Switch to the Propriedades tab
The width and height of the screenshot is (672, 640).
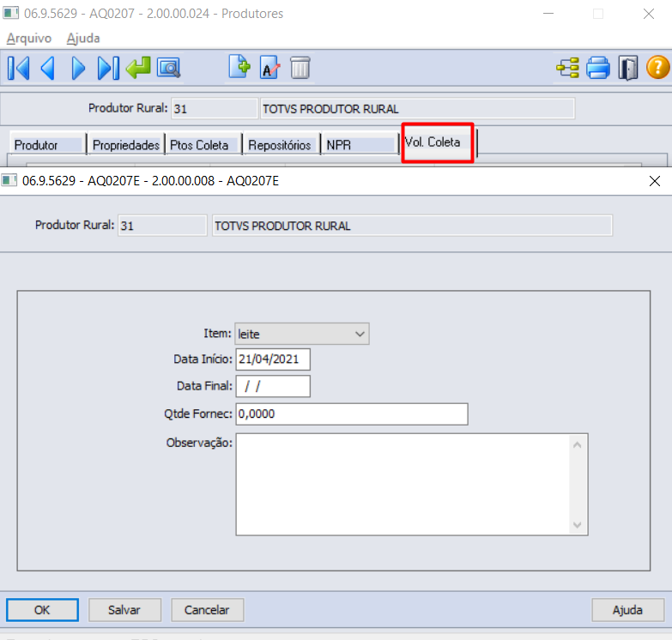pos(126,145)
